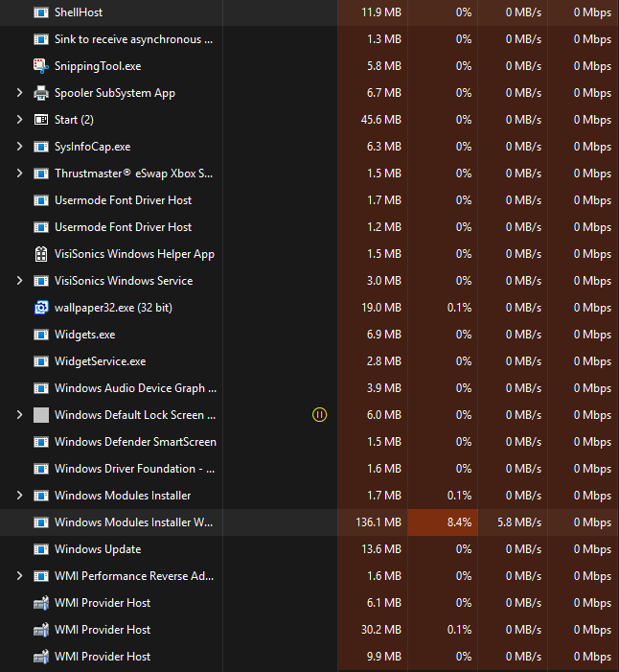Select the VisiSonics Windows Helper App name

[134, 254]
